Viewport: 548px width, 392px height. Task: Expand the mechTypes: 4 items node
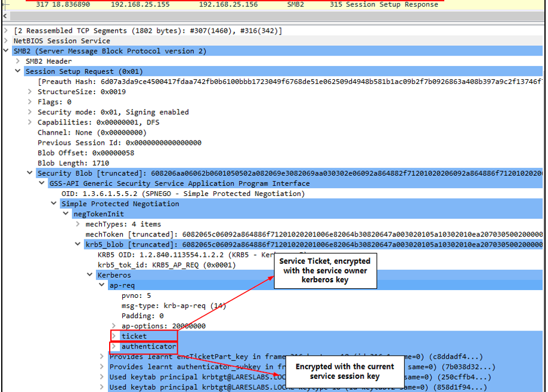point(78,224)
